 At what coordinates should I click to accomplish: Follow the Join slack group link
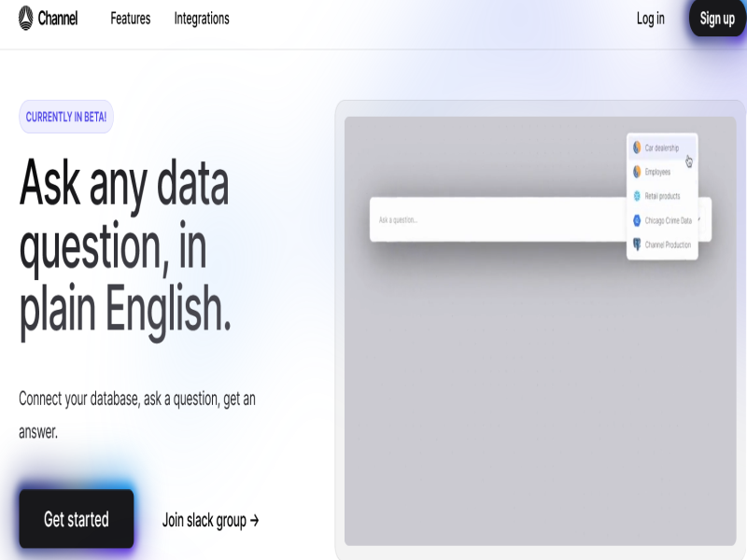pyautogui.click(x=210, y=520)
